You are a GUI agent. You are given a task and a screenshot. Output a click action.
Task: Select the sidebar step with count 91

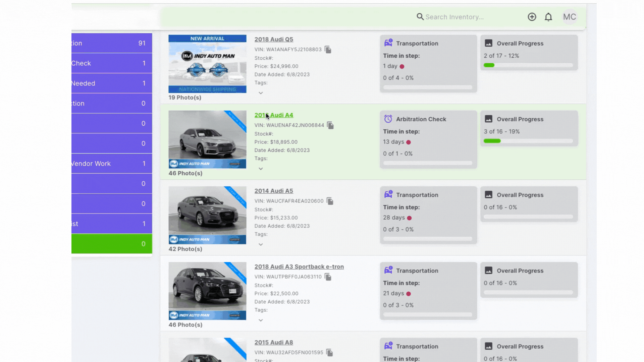[111, 43]
